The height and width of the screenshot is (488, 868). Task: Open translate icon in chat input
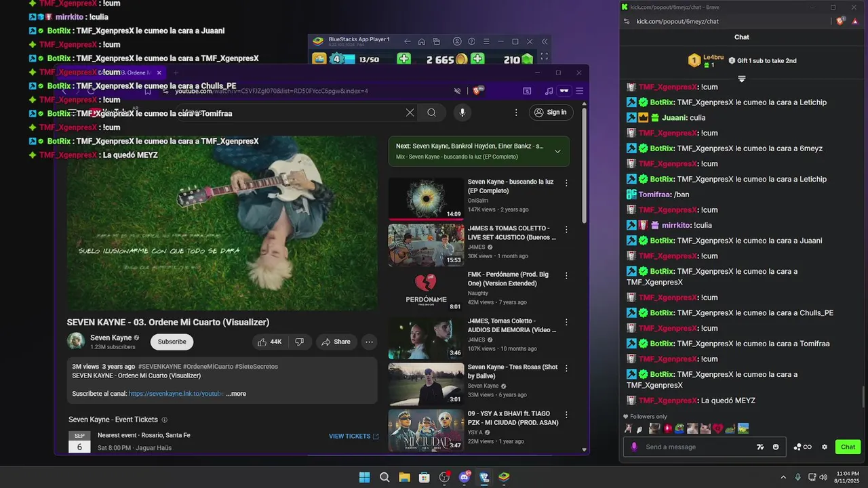[760, 447]
